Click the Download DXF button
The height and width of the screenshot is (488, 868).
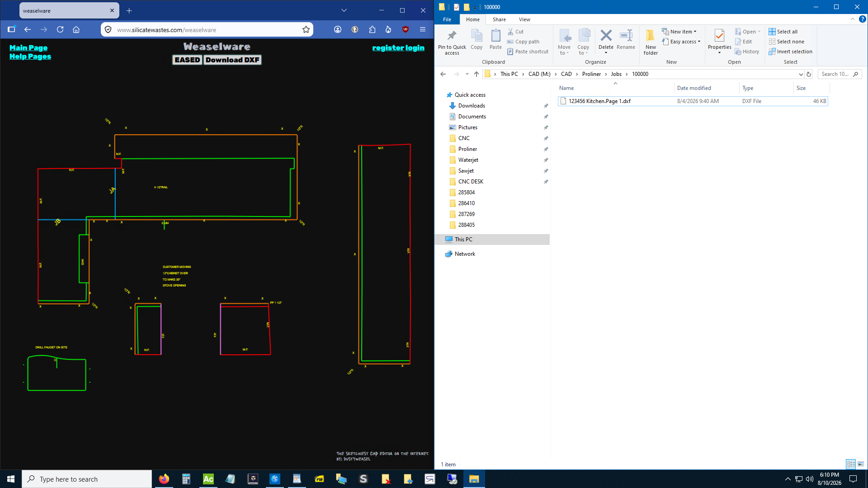click(232, 60)
